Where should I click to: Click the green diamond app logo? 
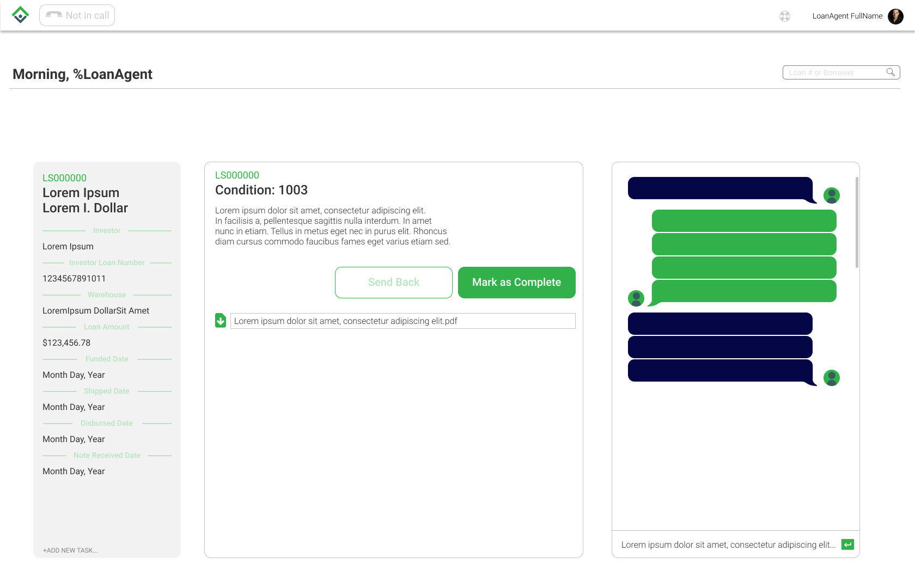pyautogui.click(x=20, y=15)
